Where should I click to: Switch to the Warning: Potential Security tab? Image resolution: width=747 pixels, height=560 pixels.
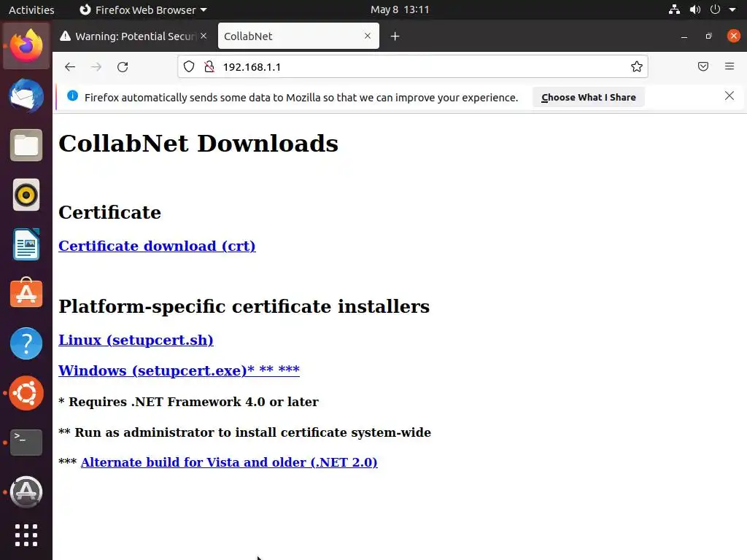click(x=134, y=36)
